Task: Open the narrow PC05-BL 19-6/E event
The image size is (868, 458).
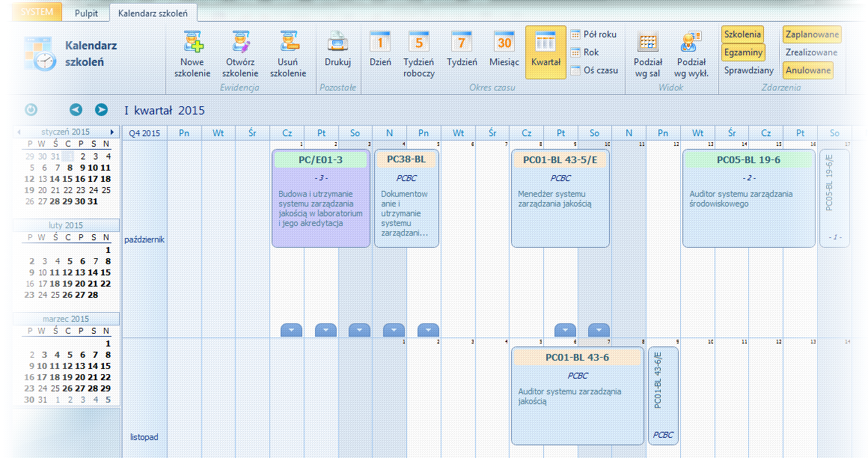Action: point(834,198)
